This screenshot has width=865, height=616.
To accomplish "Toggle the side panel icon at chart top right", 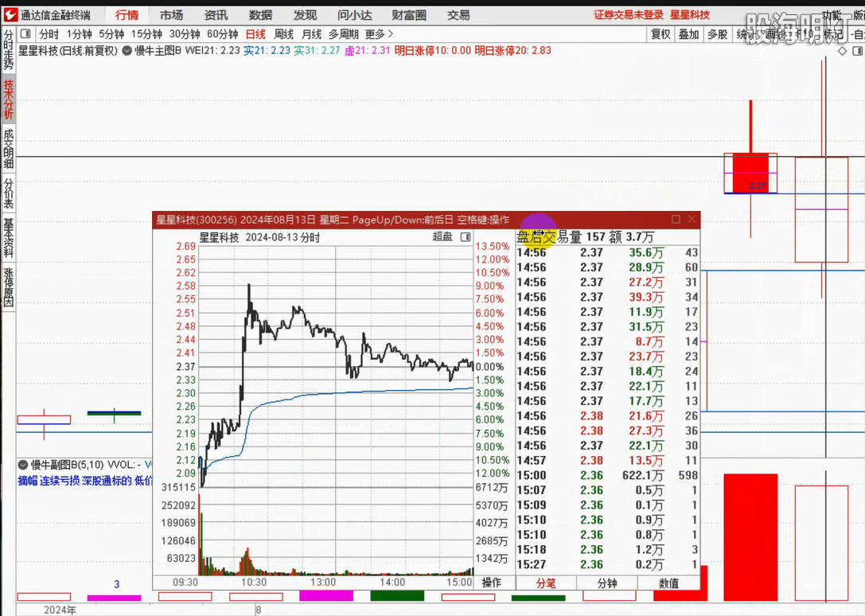I will [857, 51].
